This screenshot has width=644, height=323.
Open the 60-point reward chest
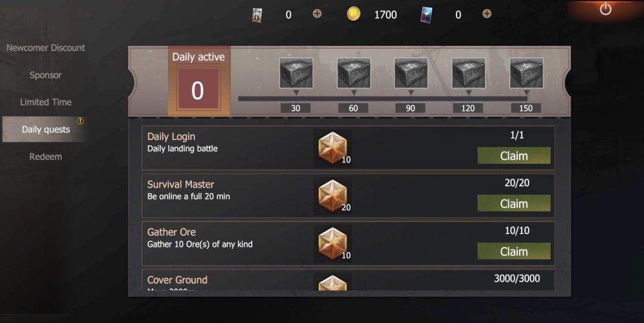tap(354, 73)
